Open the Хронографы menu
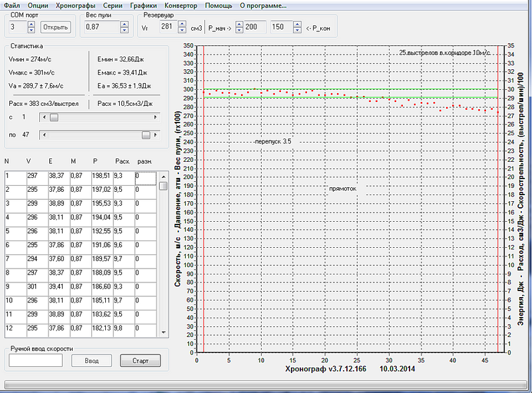This screenshot has width=532, height=393. [76, 5]
